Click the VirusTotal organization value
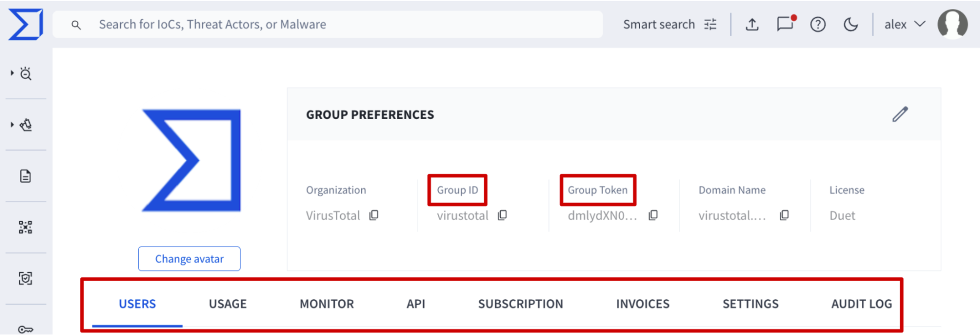Image resolution: width=980 pixels, height=335 pixels. pos(333,215)
